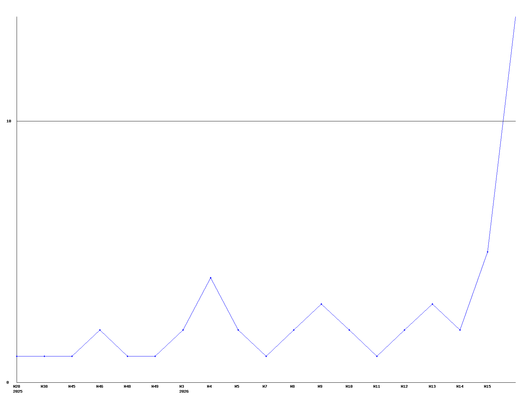The height and width of the screenshot is (399, 532).
Task: Click the 2026 year label
Action: pos(184,391)
